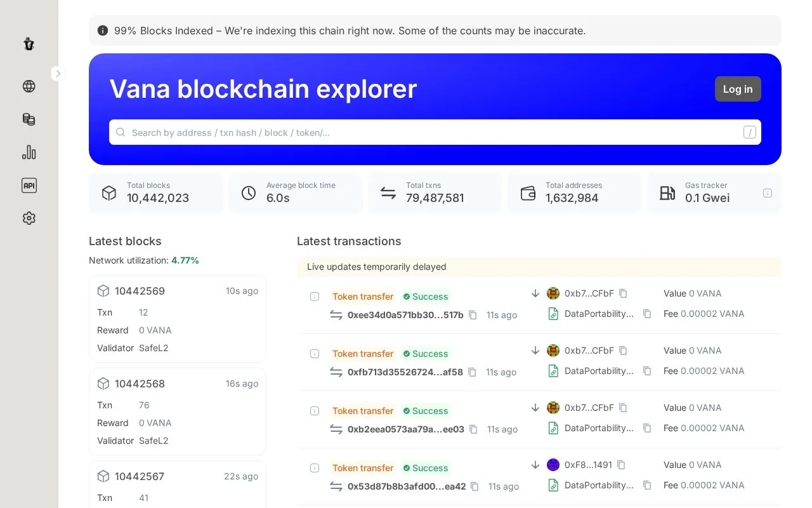This screenshot has width=812, height=508.
Task: Expand details for transaction 0xee34d0a571bb30...517b
Action: point(315,297)
